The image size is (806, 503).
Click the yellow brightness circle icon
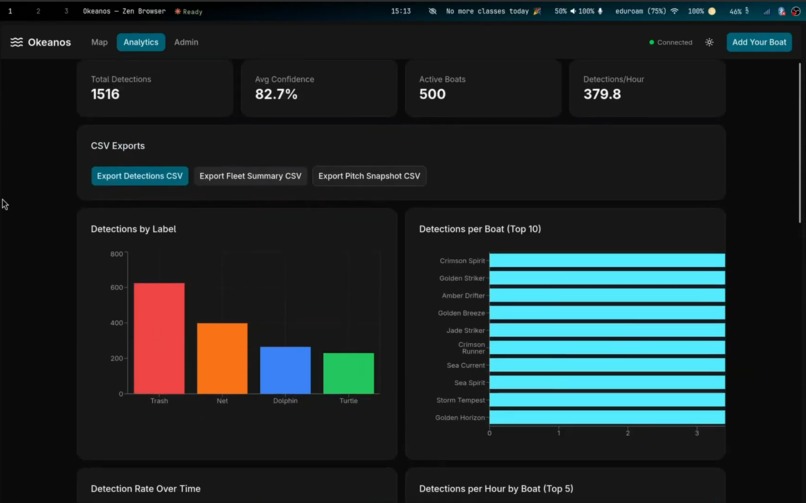click(712, 11)
